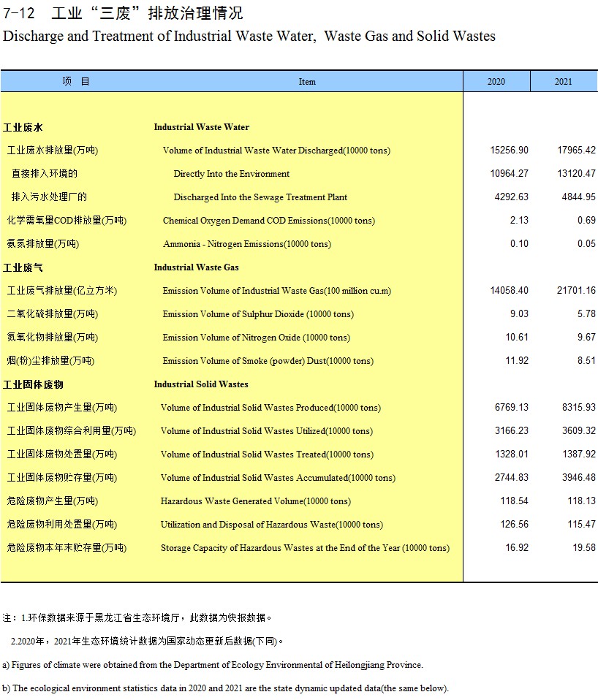Select value 17965.42 in 2021 column

tap(576, 150)
